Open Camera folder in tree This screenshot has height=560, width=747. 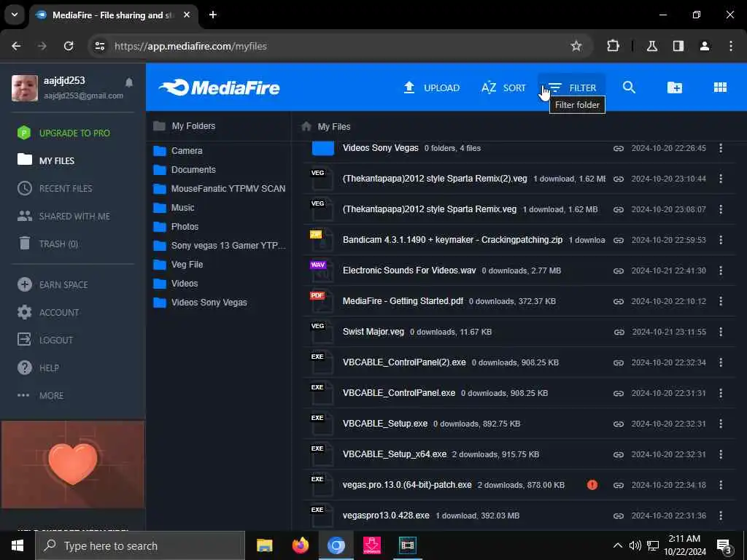pos(178,150)
